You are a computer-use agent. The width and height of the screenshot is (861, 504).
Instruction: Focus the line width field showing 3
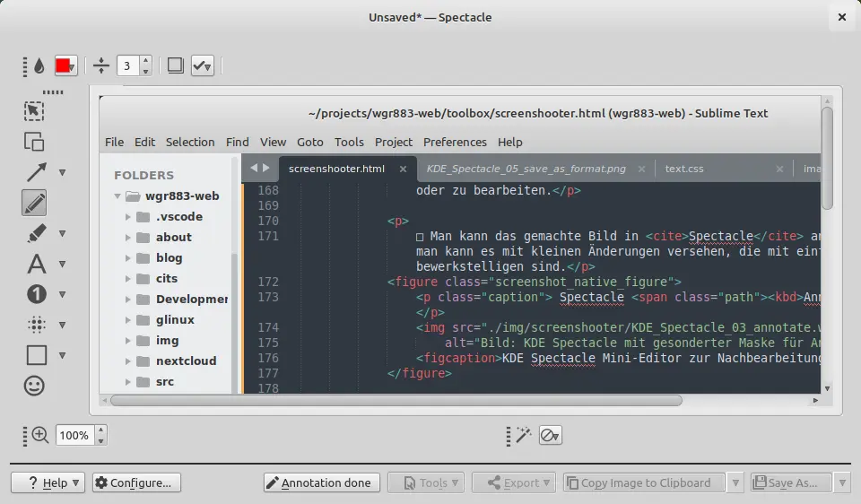tap(128, 65)
